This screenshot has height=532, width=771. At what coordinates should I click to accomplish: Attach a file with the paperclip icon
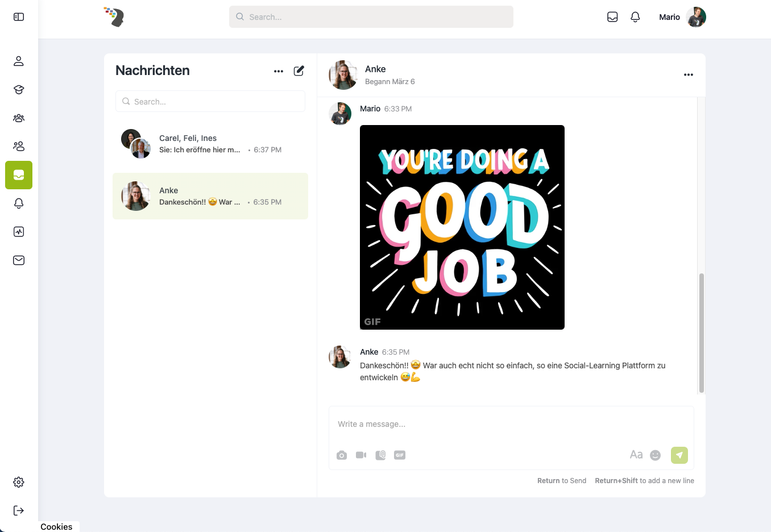[381, 455]
